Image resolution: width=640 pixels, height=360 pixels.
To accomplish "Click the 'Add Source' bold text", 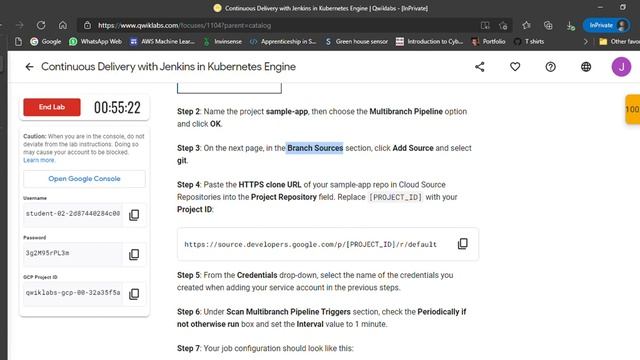I will click(x=413, y=148).
